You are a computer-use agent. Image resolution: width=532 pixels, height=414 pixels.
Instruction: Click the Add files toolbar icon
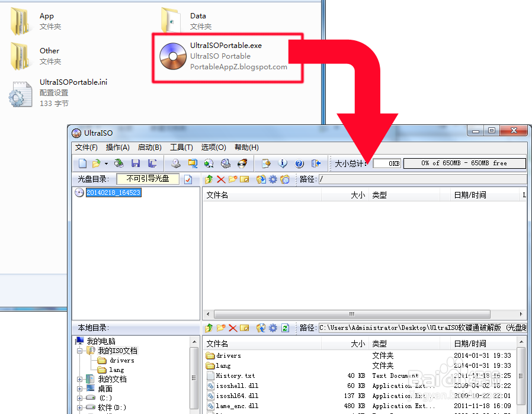(x=266, y=163)
